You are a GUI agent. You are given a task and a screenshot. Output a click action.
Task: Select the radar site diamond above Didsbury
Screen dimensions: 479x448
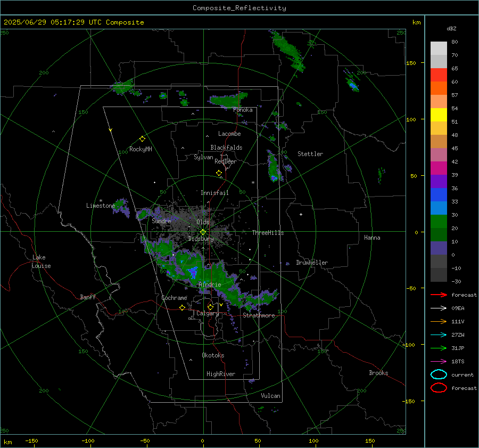pyautogui.click(x=203, y=232)
